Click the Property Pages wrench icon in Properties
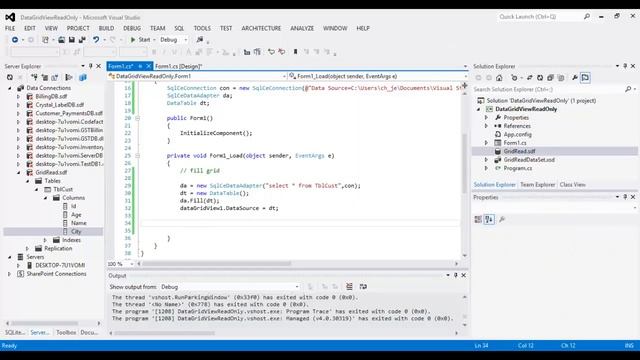The height and width of the screenshot is (360, 640). click(x=502, y=220)
